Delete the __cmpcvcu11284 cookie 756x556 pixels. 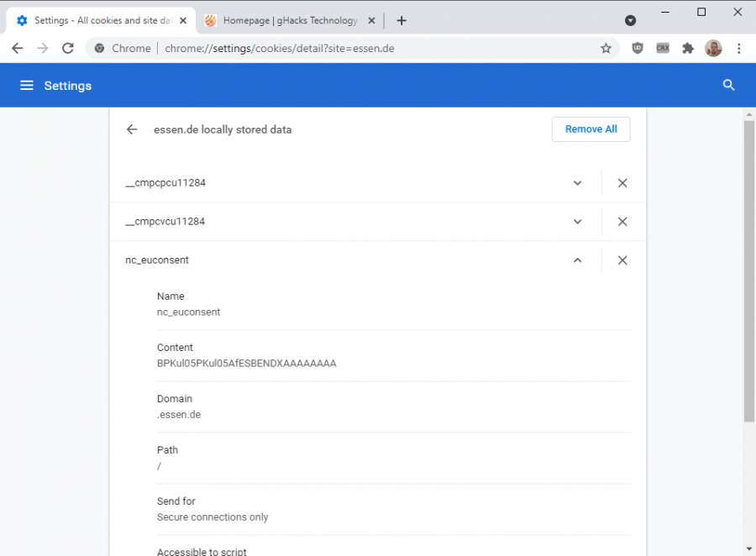coord(622,222)
